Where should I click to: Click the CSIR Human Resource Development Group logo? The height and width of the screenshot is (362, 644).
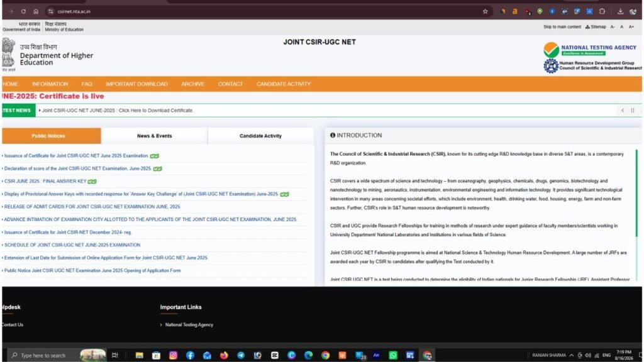tap(592, 65)
